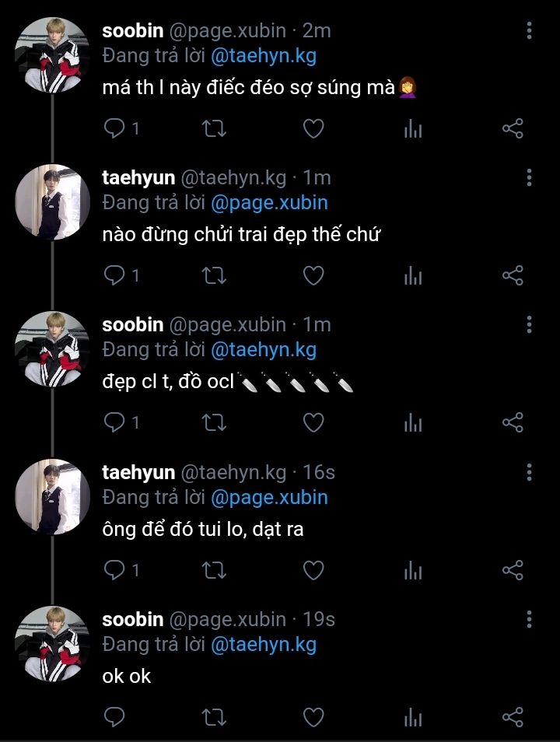Open more options on the "ok ok" tweet
Viewport: 560px width, 742px height.
(530, 620)
